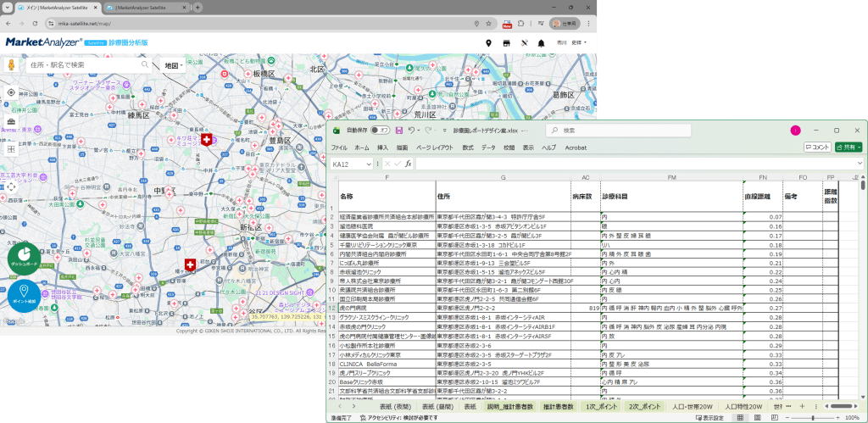This screenshot has height=423, width=868.
Task: Switch to page layout view in Excel status bar
Action: 758,417
